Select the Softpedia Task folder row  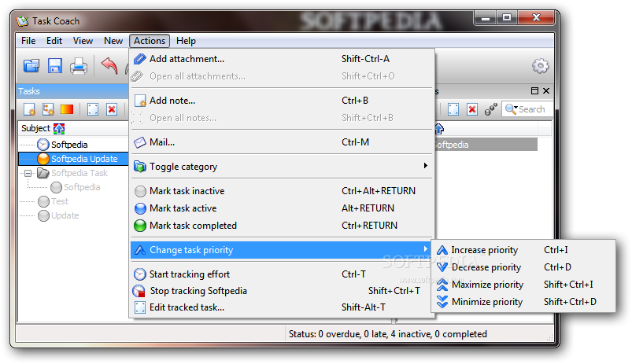(79, 173)
